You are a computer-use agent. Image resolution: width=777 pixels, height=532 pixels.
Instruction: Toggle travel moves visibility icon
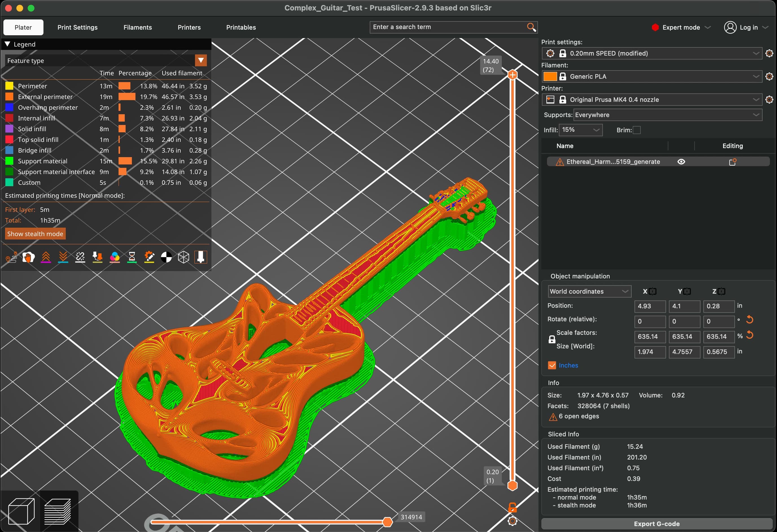(x=11, y=257)
